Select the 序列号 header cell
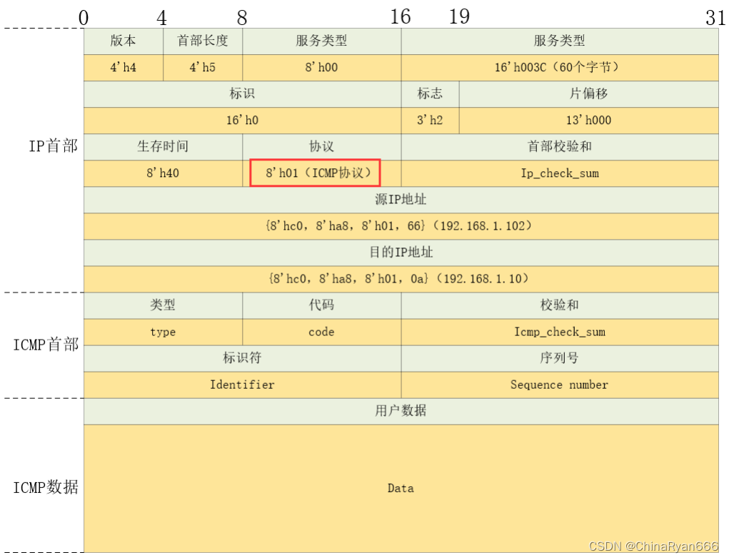The image size is (729, 560). (560, 359)
